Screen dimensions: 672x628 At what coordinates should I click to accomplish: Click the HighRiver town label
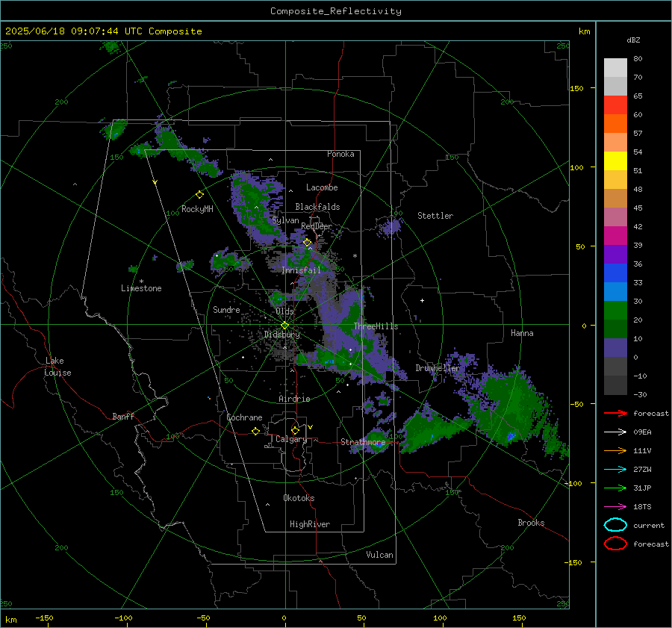(310, 524)
